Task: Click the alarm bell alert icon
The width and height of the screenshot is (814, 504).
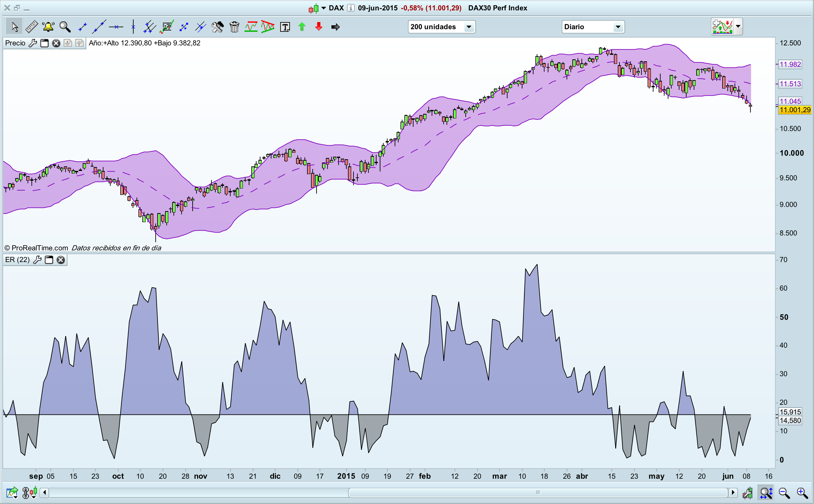Action: click(48, 27)
